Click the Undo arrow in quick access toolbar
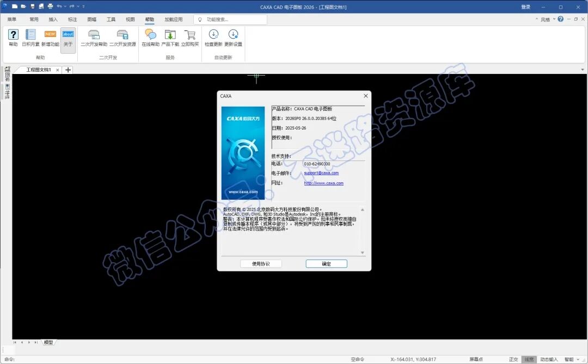 tap(59, 7)
